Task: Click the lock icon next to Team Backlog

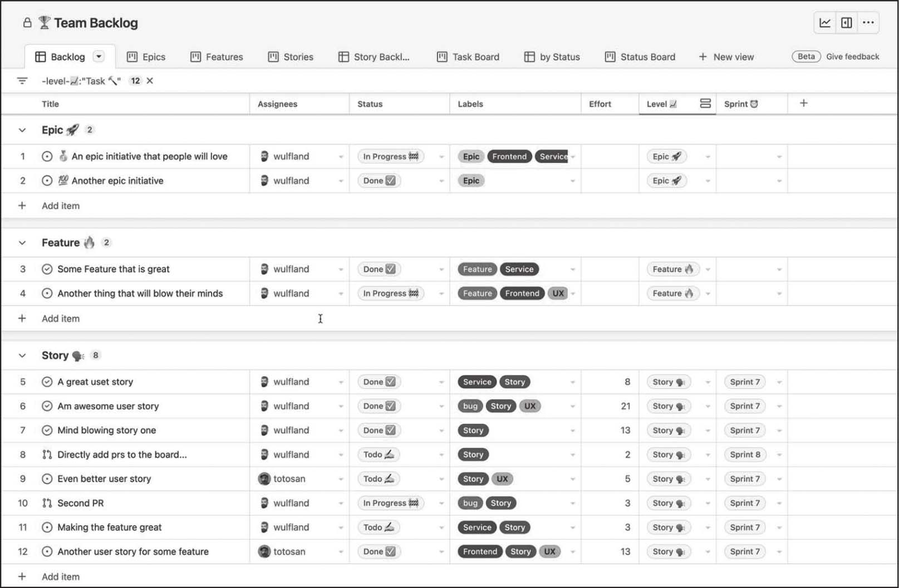Action: (27, 23)
